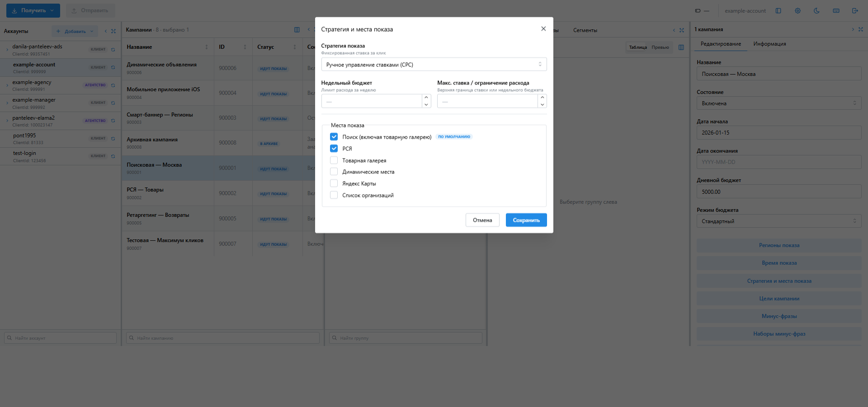Viewport: 868px width, 407px height.
Task: Open the Стратегия показа dropdown
Action: tap(434, 65)
